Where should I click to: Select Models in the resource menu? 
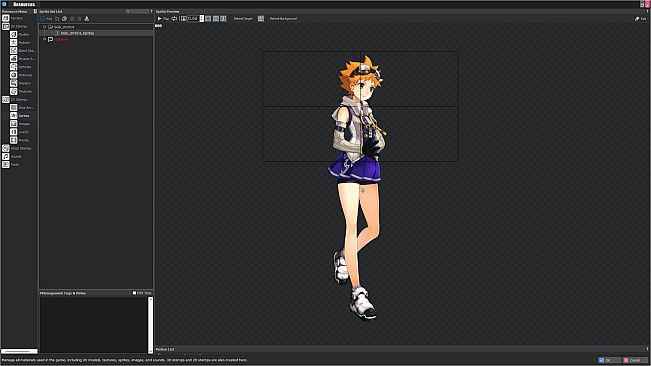pos(20,34)
